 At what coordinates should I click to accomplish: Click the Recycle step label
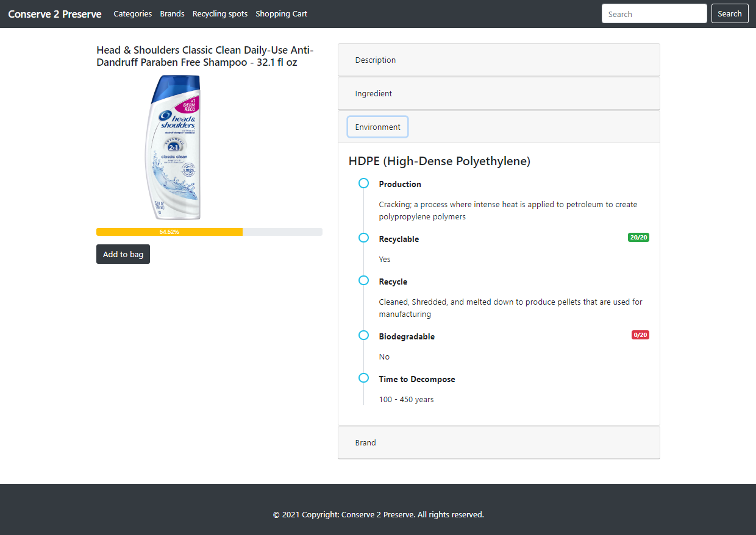pos(393,282)
